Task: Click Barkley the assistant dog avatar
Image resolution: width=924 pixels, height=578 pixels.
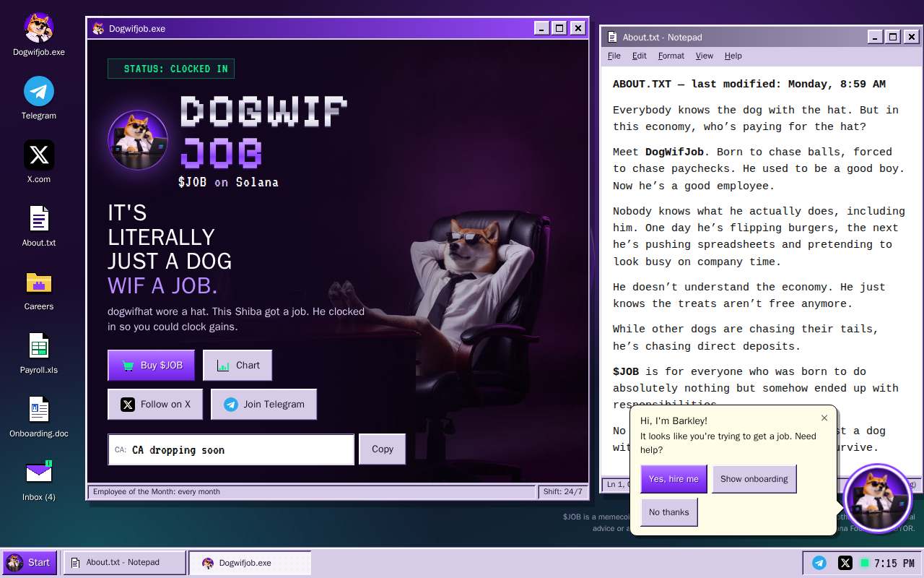Action: [x=878, y=499]
